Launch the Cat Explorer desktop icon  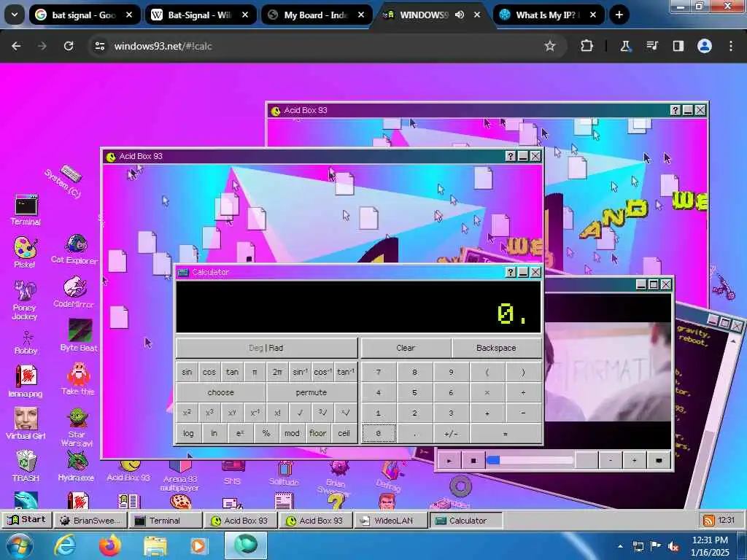click(x=75, y=249)
